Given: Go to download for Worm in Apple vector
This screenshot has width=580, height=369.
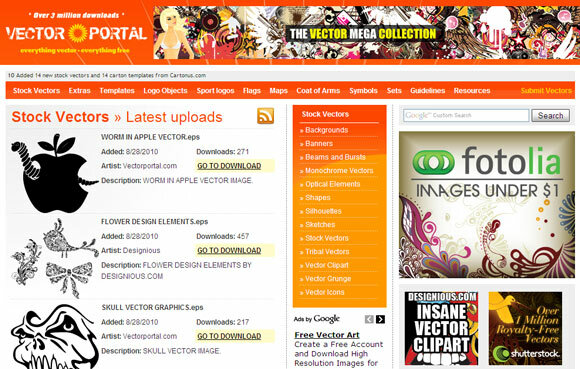Looking at the screenshot, I should pos(229,166).
